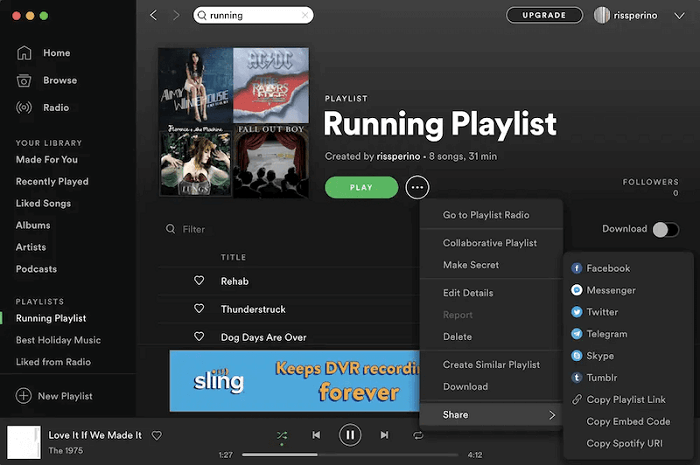Click the UPGRADE button
Image resolution: width=700 pixels, height=465 pixels.
coord(544,15)
